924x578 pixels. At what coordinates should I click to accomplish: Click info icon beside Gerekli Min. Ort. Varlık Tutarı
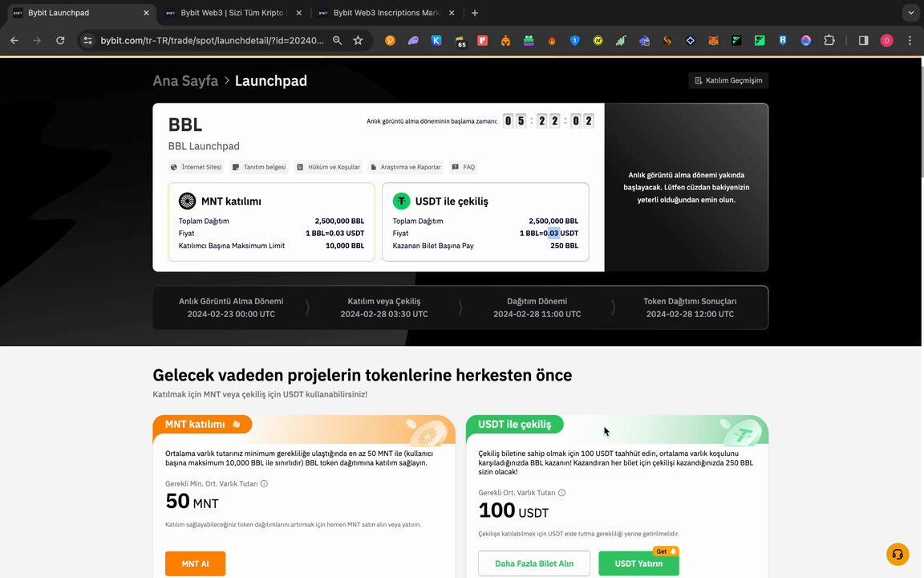tap(264, 483)
